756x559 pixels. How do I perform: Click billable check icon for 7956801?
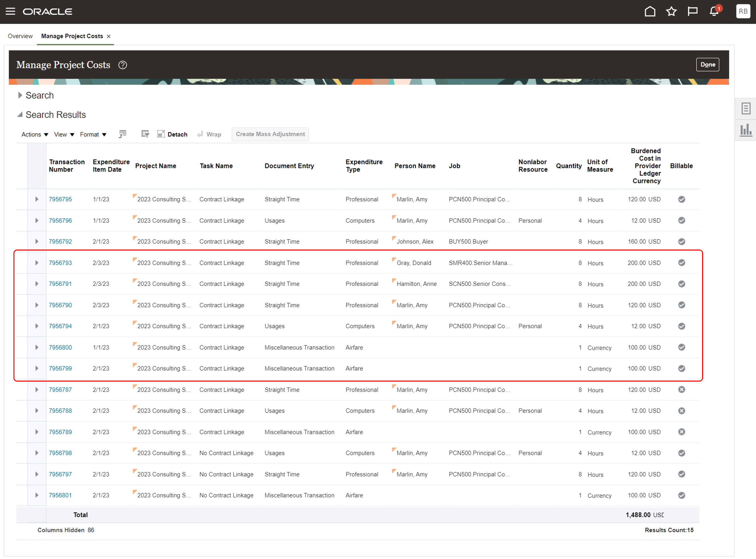point(681,495)
